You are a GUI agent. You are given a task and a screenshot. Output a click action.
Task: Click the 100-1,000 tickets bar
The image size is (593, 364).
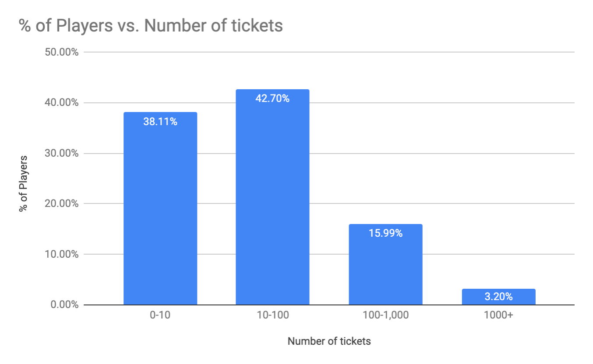[385, 264]
